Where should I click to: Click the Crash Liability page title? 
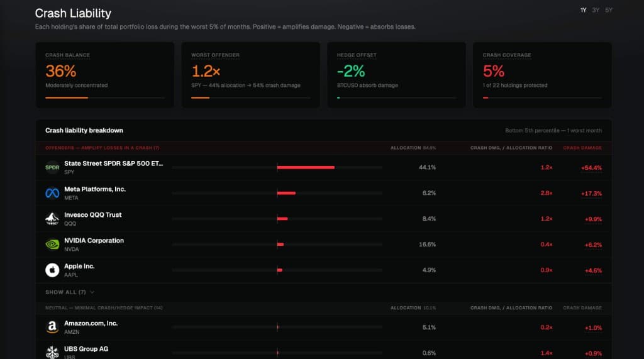73,13
